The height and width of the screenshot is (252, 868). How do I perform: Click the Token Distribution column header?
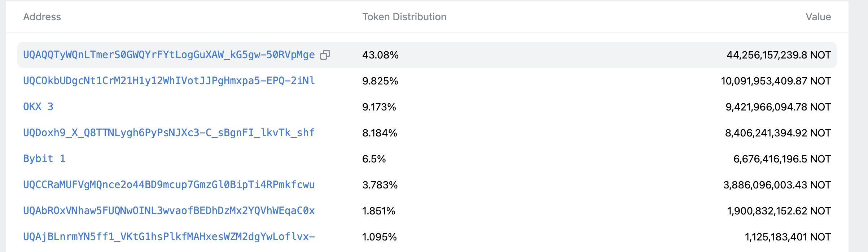pos(404,17)
